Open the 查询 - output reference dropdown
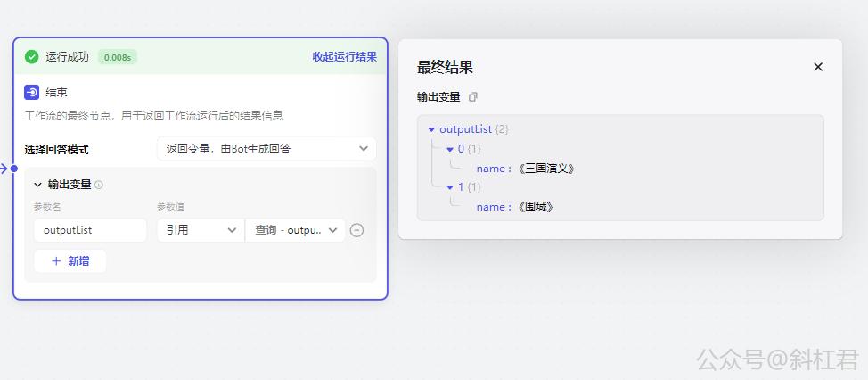 click(x=295, y=230)
